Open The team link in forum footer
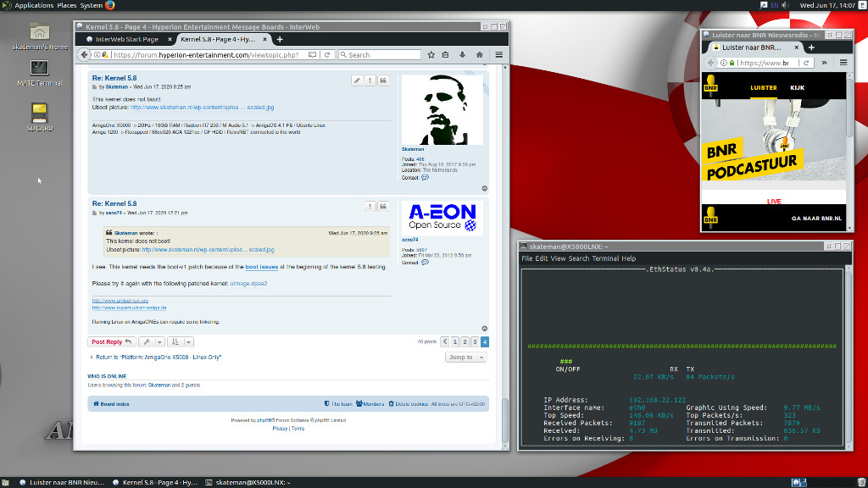The height and width of the screenshot is (488, 868). click(338, 404)
